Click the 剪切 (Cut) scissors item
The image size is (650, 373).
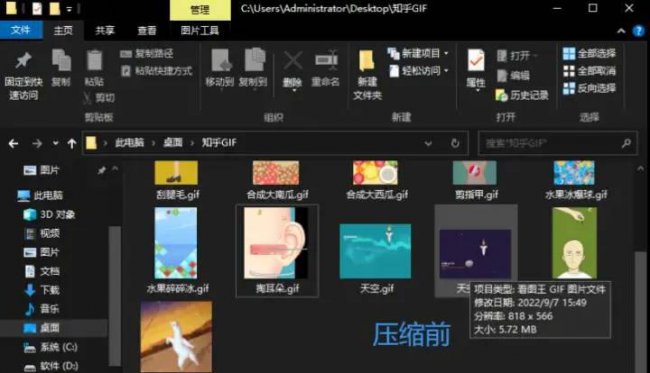pos(99,98)
